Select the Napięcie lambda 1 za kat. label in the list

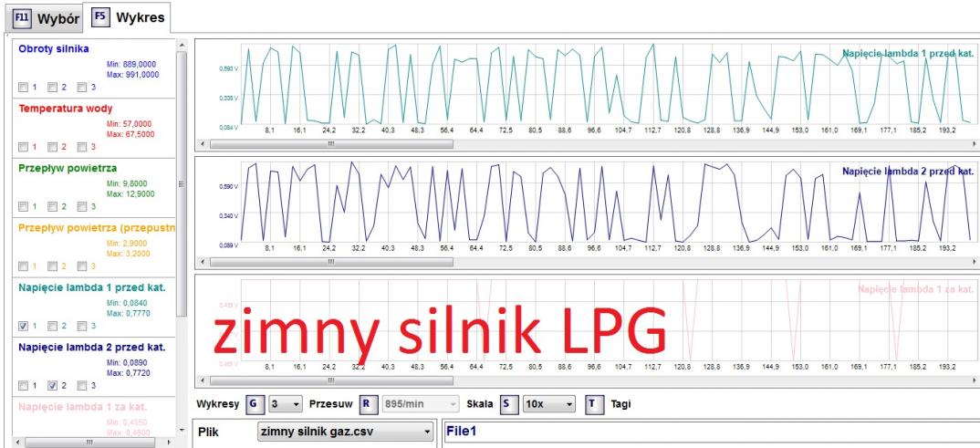82,407
